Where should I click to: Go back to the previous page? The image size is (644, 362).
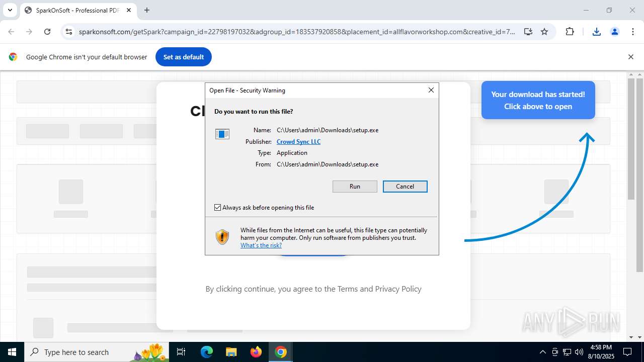[11, 32]
